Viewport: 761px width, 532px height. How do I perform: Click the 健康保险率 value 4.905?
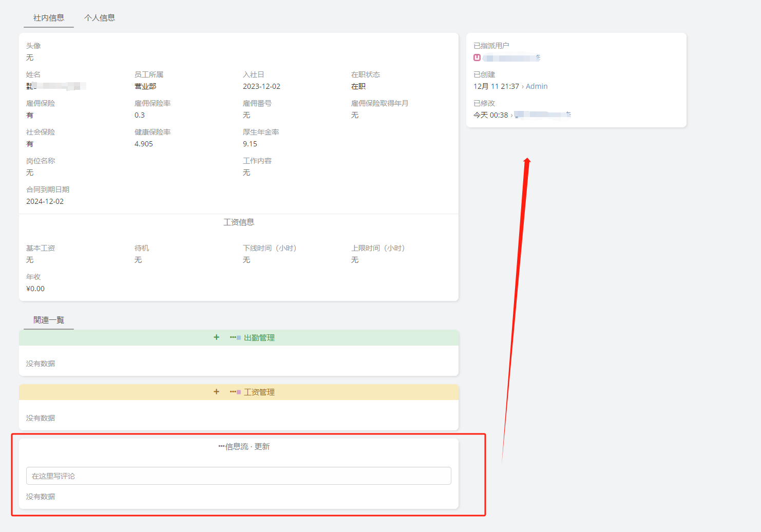[144, 144]
